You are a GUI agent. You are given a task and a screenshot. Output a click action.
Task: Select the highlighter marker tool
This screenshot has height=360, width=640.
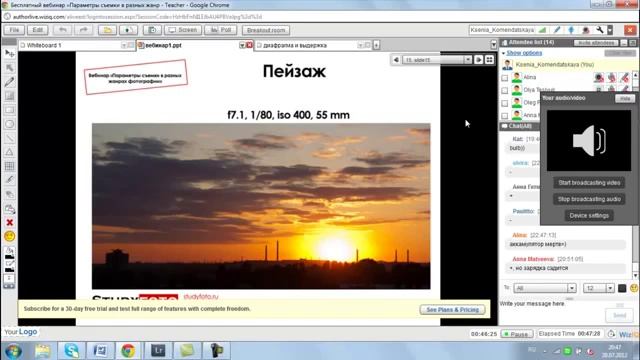click(x=9, y=180)
